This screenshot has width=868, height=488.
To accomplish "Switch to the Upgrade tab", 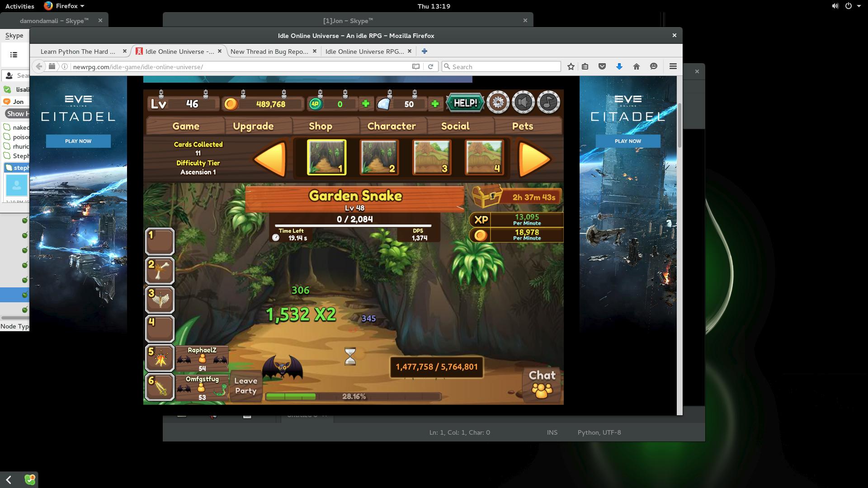I will pos(253,126).
